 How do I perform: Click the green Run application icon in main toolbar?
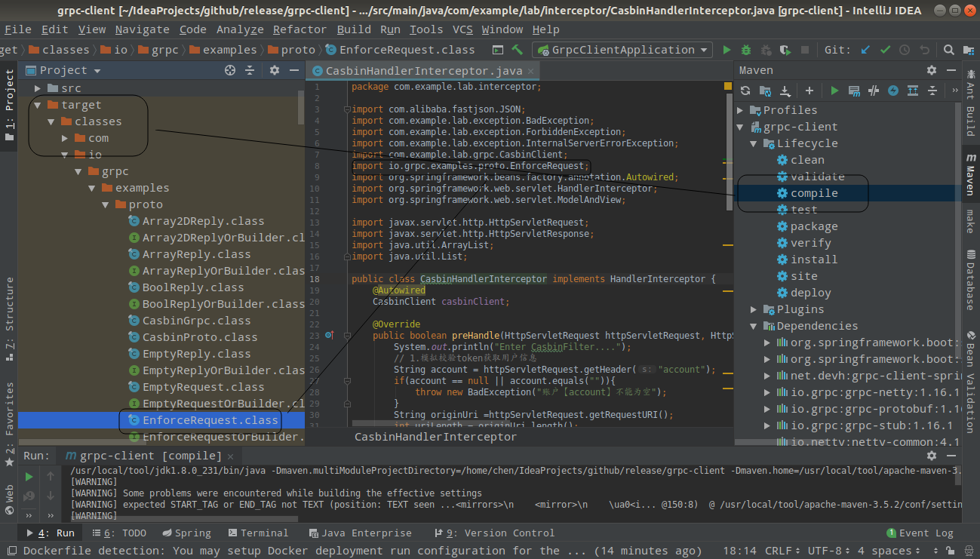tap(727, 50)
